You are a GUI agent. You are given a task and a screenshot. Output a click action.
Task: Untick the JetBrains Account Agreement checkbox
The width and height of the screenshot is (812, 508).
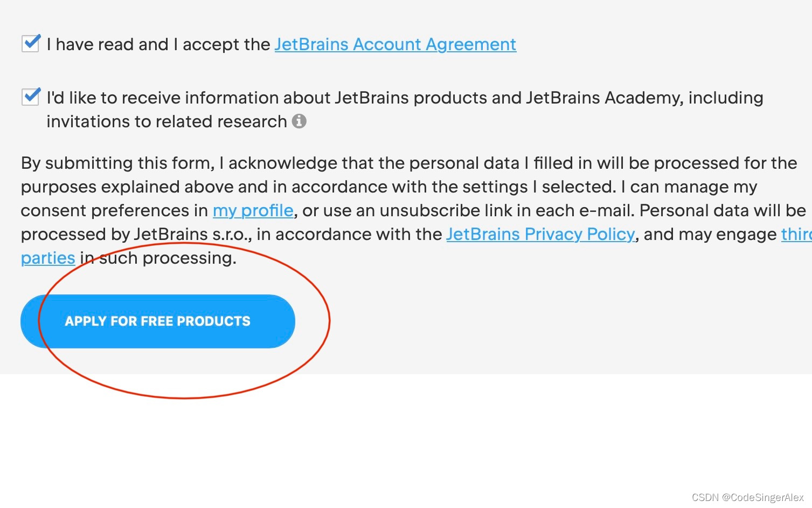point(30,44)
